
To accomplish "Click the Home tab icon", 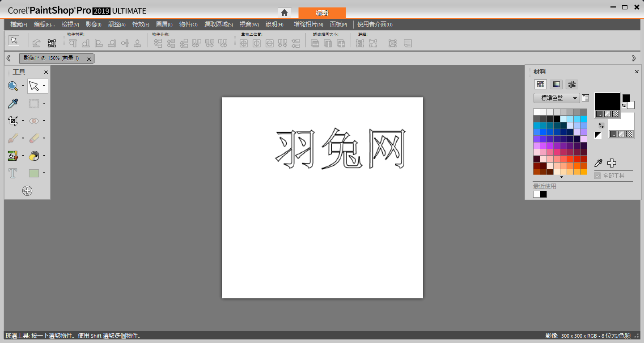I will coord(284,13).
